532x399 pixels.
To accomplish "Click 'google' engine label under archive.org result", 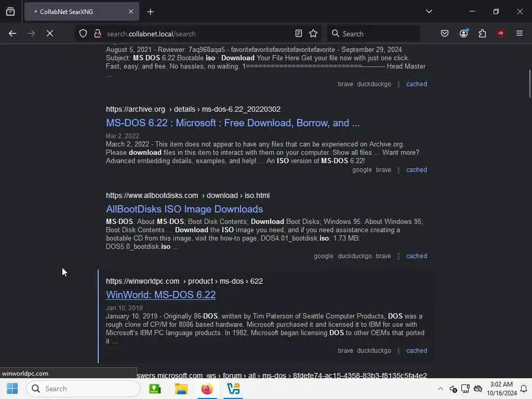I will point(362,170).
